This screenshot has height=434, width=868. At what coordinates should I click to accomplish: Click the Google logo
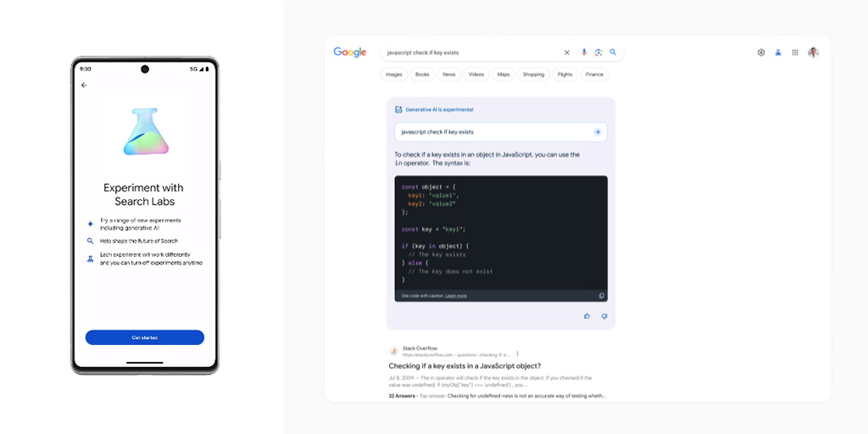click(x=350, y=53)
